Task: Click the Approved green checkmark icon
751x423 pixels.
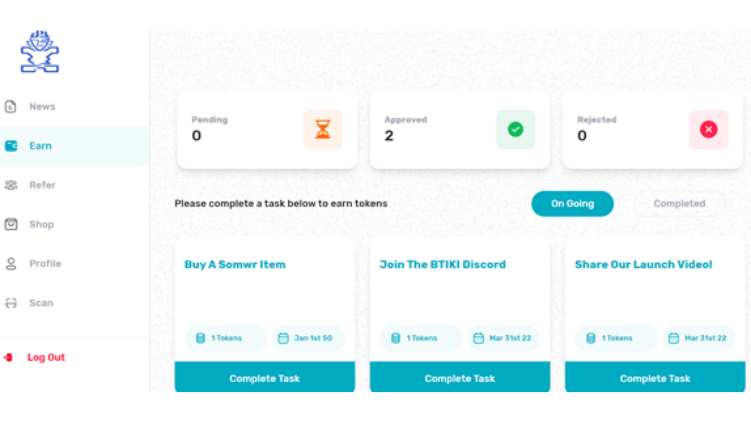Action: (x=515, y=129)
